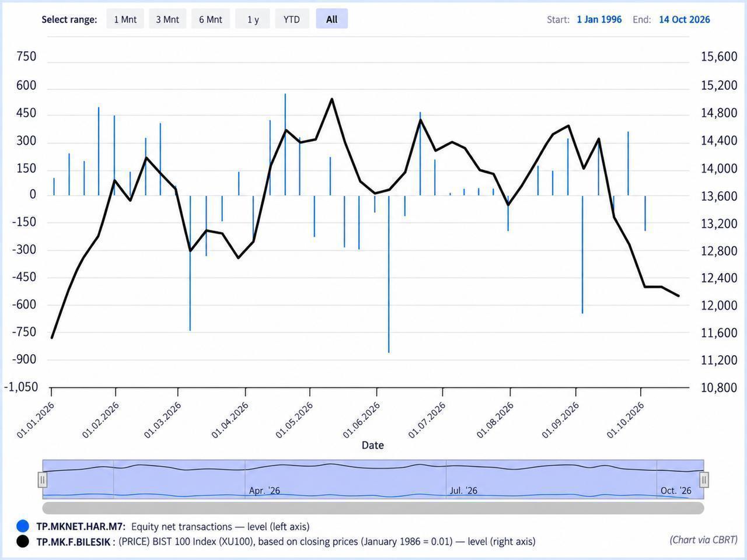Select the 3 Mnt range button
This screenshot has width=747, height=560.
[167, 19]
